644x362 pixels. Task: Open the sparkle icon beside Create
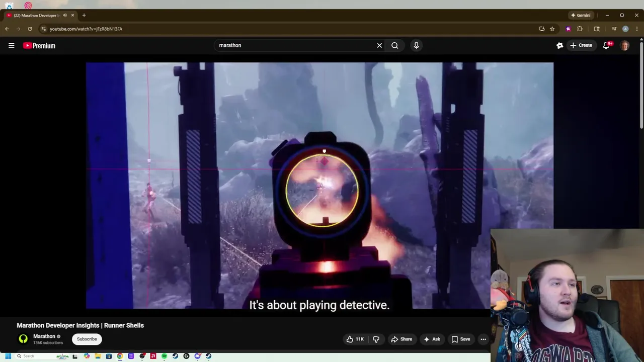pyautogui.click(x=559, y=45)
